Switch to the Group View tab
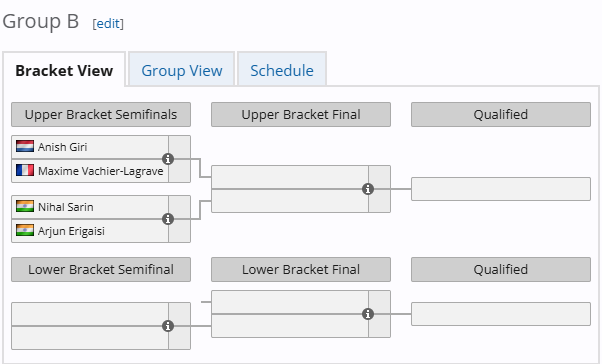Screen dimensions: 602x364 [x=182, y=70]
